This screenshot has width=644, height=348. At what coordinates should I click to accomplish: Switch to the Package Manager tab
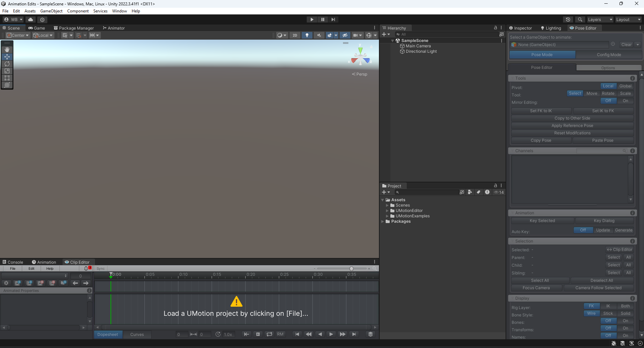click(x=74, y=28)
